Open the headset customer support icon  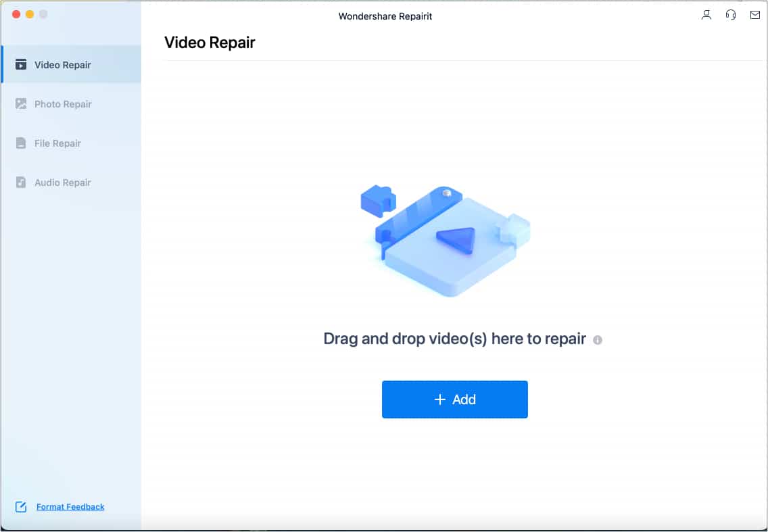(730, 15)
